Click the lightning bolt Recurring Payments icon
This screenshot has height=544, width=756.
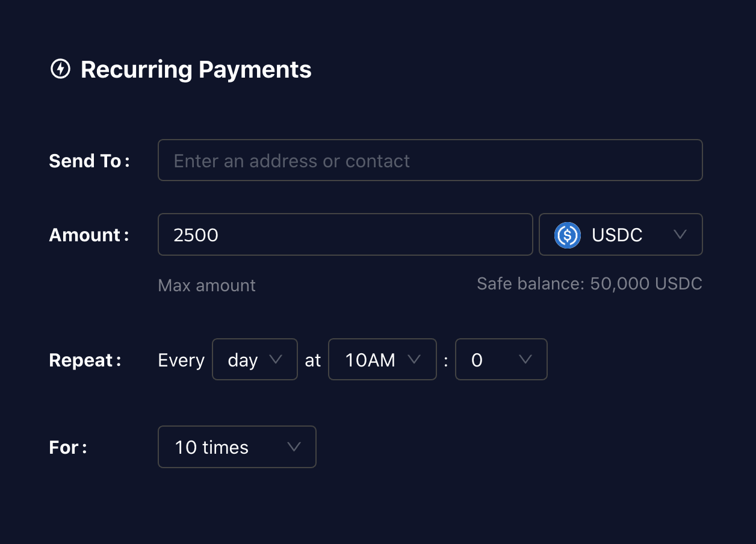coord(60,69)
